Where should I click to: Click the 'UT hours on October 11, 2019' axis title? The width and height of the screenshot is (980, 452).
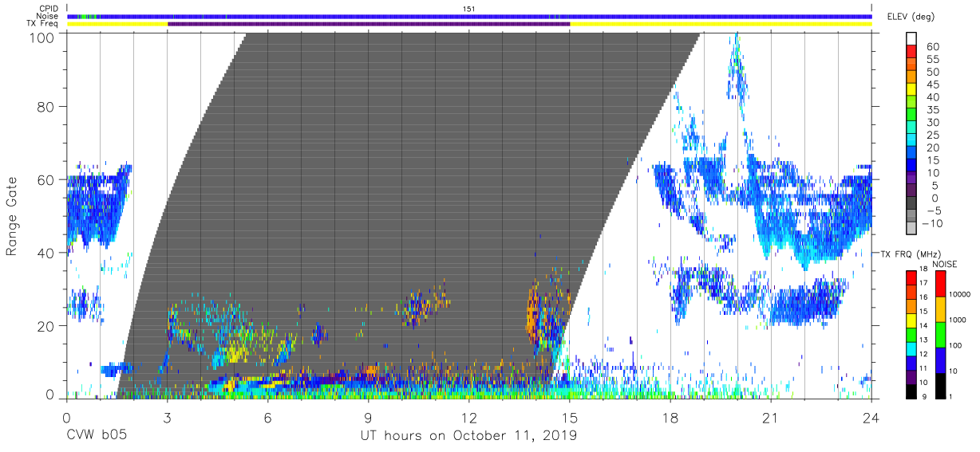[x=469, y=436]
